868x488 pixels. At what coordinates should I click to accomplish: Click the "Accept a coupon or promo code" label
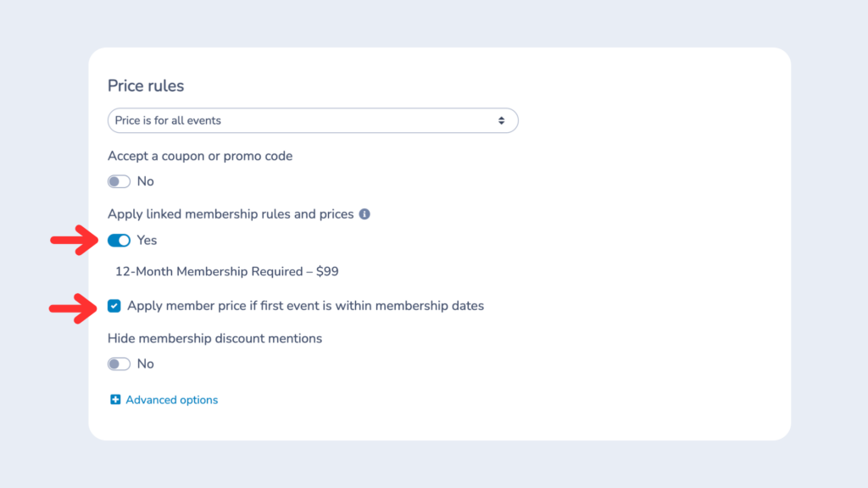coord(200,156)
